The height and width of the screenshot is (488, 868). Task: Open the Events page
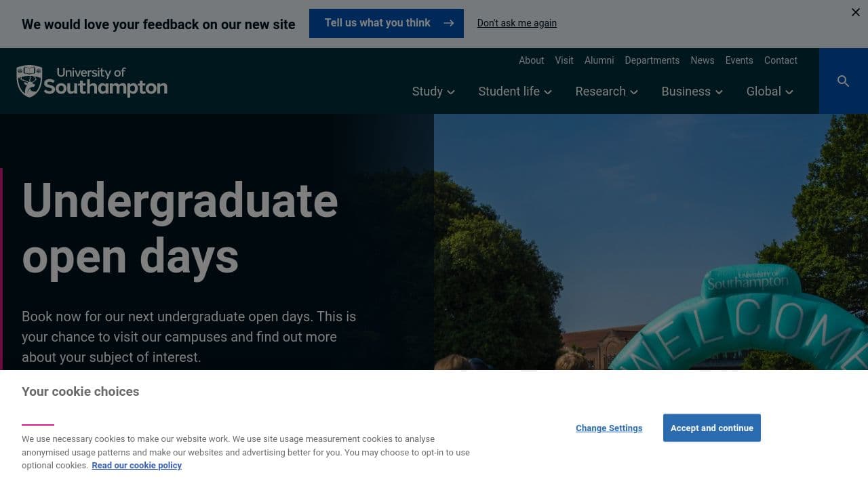(x=739, y=60)
